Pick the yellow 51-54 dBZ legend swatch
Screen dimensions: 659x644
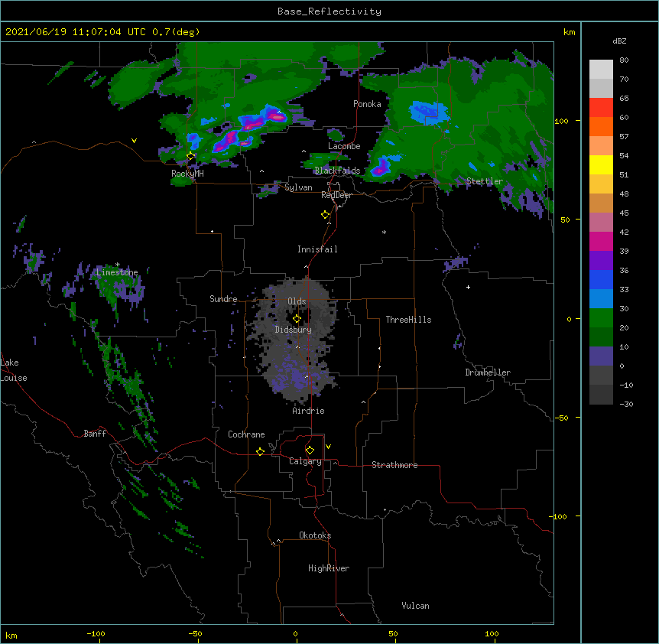[601, 164]
